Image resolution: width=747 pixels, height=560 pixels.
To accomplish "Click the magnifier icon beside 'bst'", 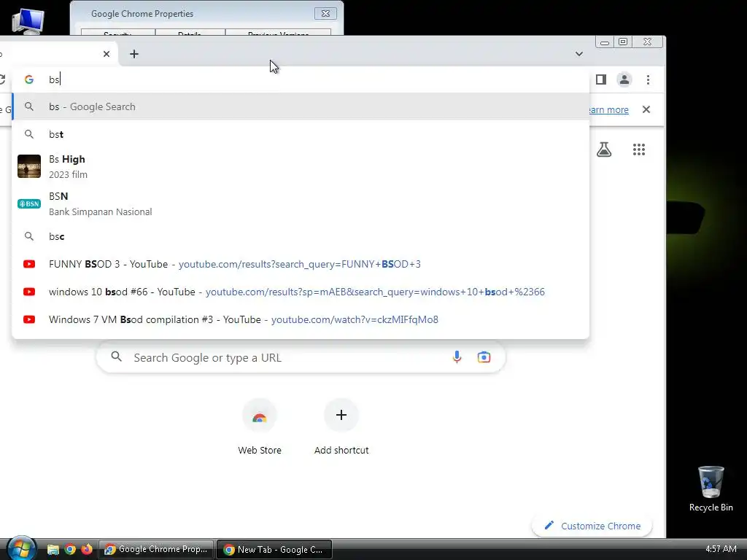I will point(29,134).
